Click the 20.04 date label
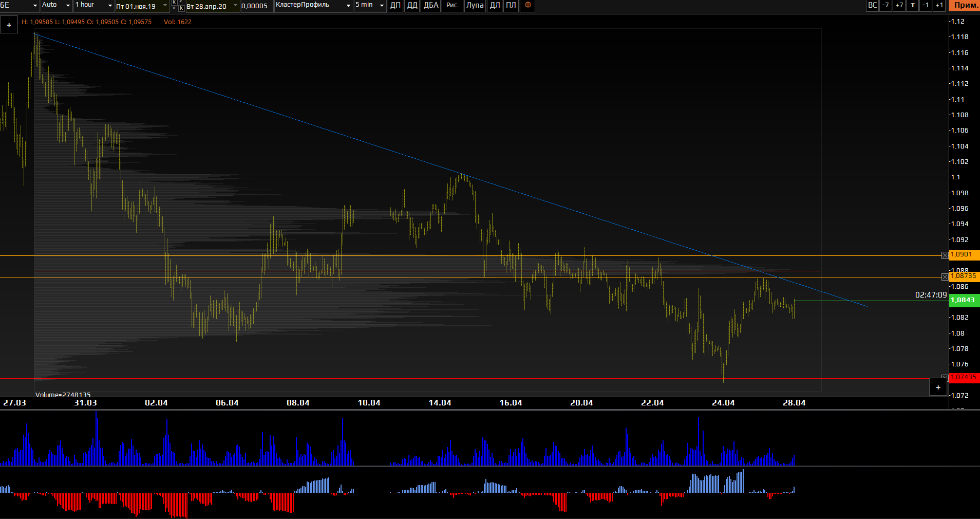Screen dimensions: 980x519 click(x=581, y=403)
